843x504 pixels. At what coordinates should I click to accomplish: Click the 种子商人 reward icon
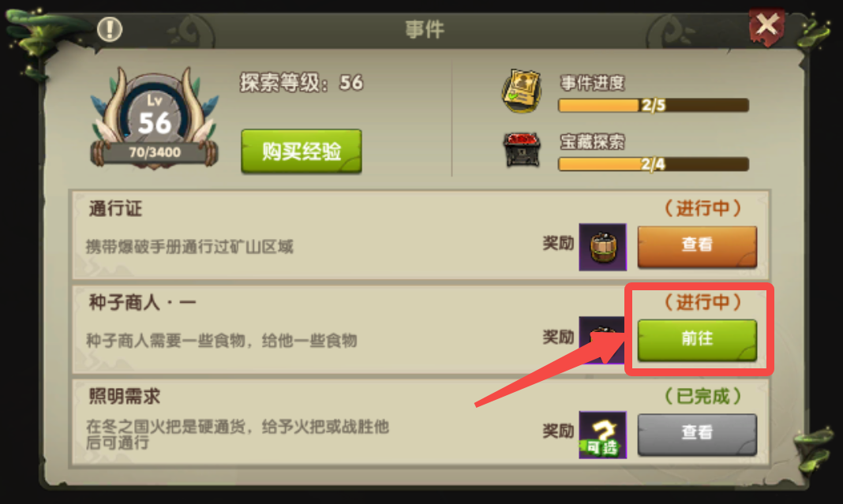point(601,340)
